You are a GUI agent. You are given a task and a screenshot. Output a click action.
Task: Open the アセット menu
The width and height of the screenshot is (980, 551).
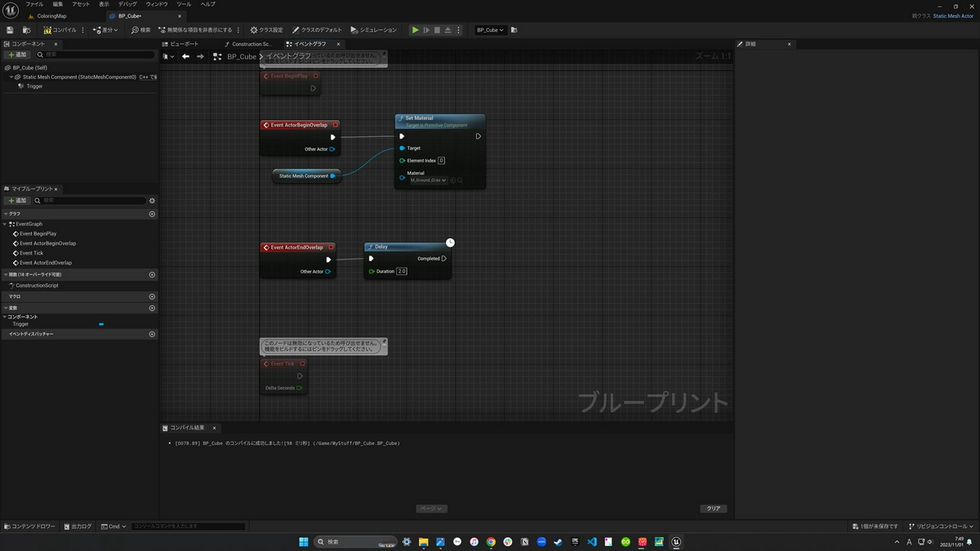[x=81, y=4]
